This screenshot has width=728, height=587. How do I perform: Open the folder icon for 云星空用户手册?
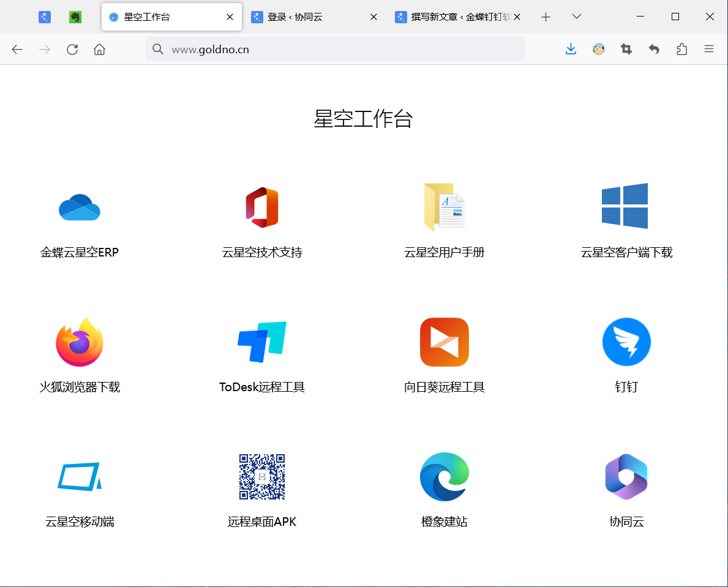445,206
